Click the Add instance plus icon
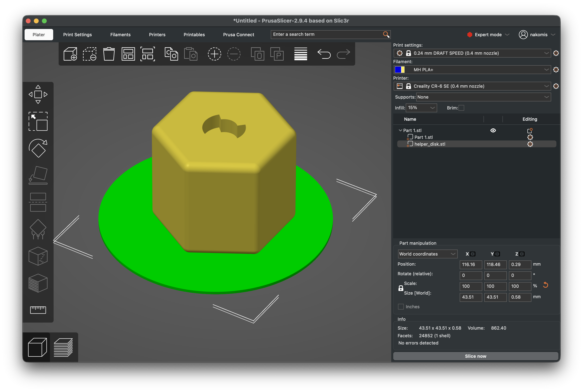Viewport: 583px width, 392px height. point(214,54)
